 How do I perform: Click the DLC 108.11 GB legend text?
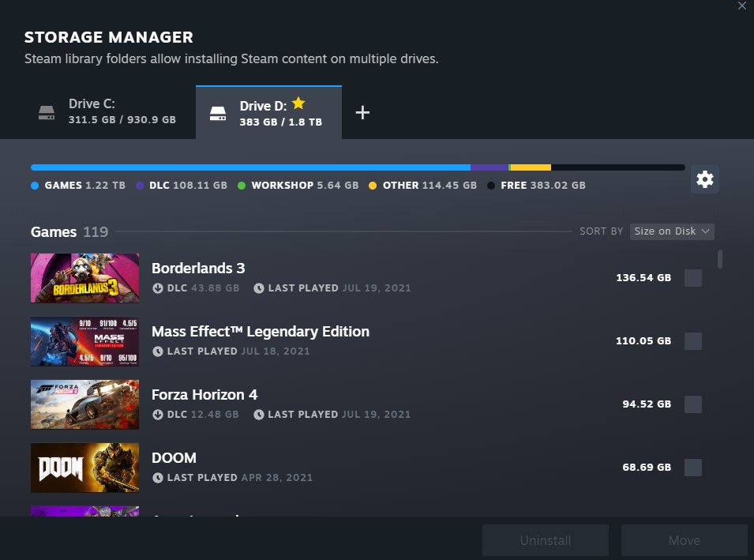(188, 186)
